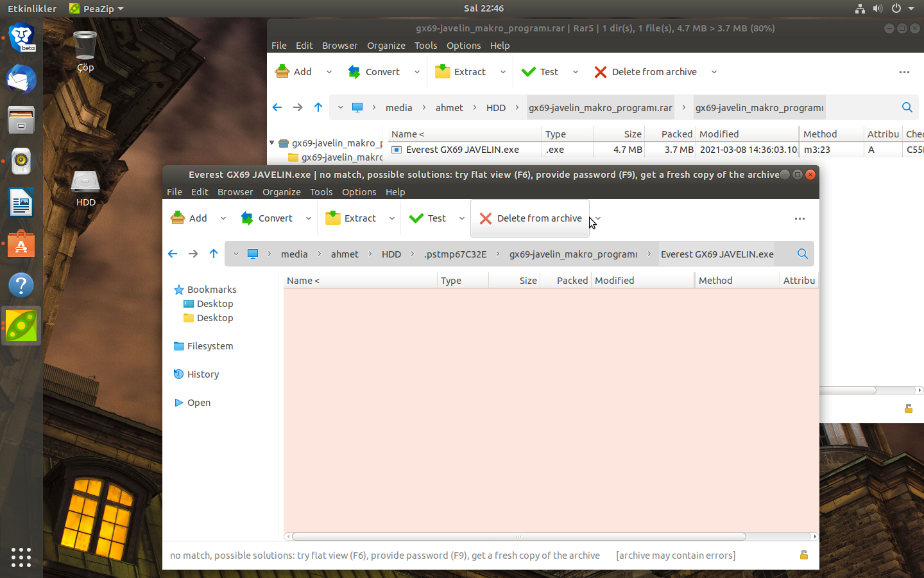Click Extract icon in front window toolbar

tap(333, 218)
